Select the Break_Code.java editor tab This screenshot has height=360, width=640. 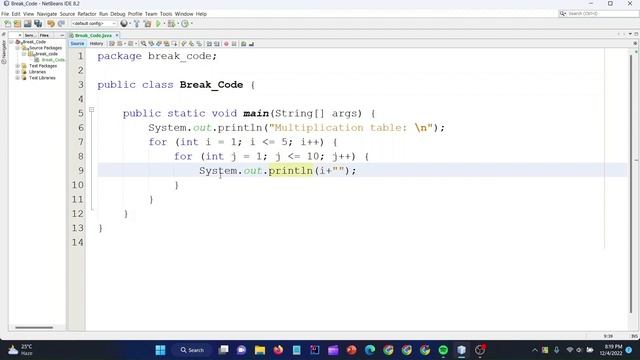click(93, 36)
